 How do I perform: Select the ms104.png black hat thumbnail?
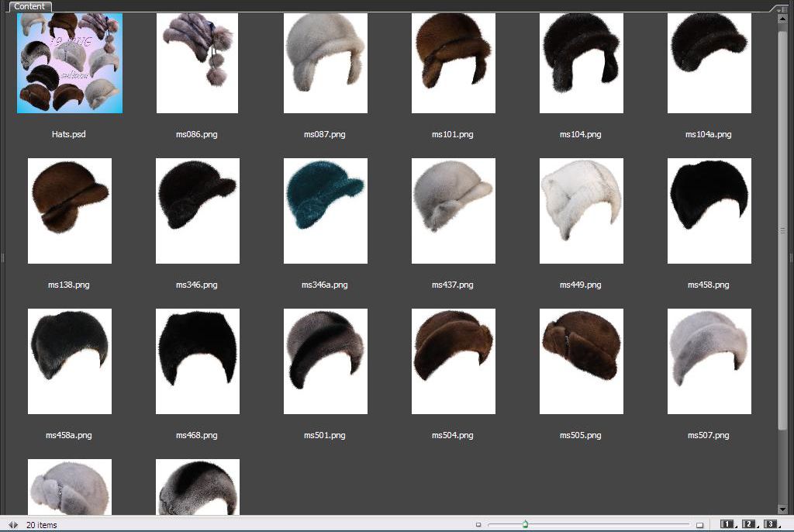click(x=582, y=63)
